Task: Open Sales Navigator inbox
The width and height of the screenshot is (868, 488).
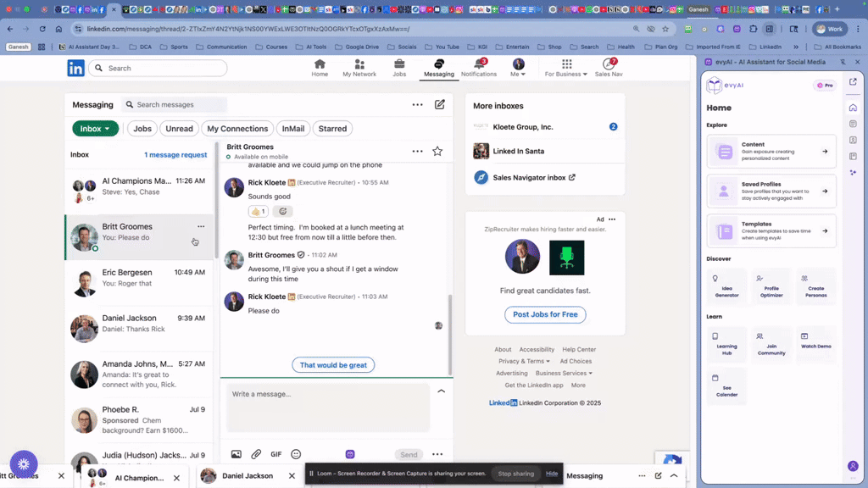Action: pos(534,178)
